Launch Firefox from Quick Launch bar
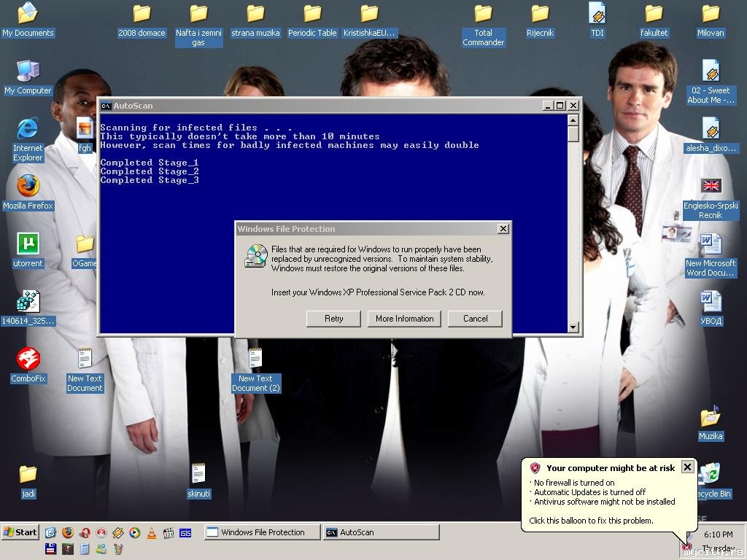This screenshot has width=747, height=560. tap(68, 532)
